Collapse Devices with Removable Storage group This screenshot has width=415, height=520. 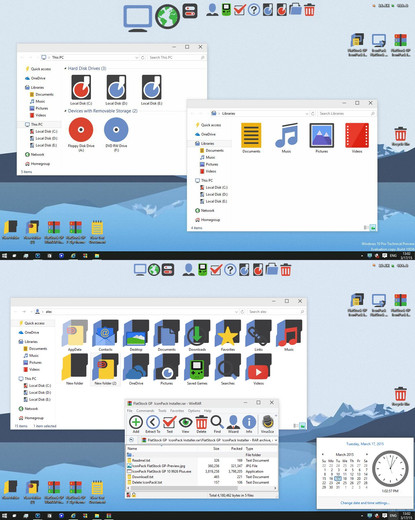(x=102, y=111)
